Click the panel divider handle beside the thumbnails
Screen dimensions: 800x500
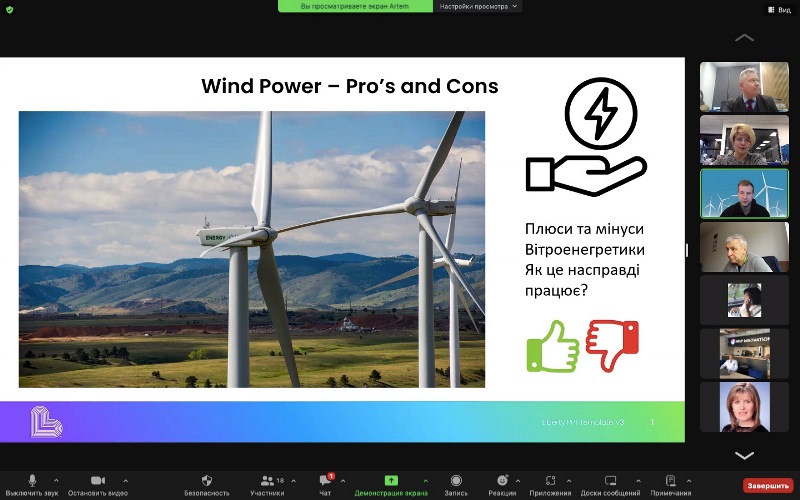(x=687, y=250)
